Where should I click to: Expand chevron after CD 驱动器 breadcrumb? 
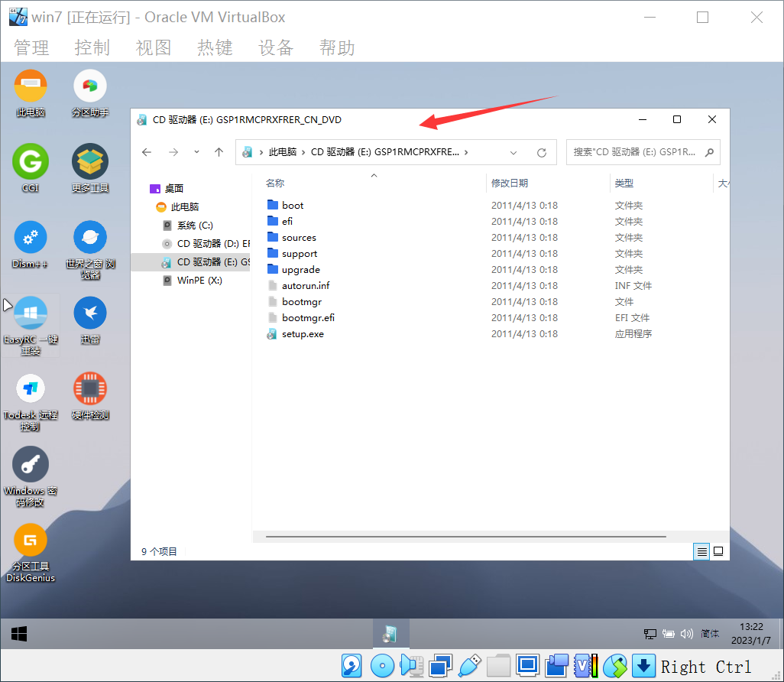tap(466, 152)
